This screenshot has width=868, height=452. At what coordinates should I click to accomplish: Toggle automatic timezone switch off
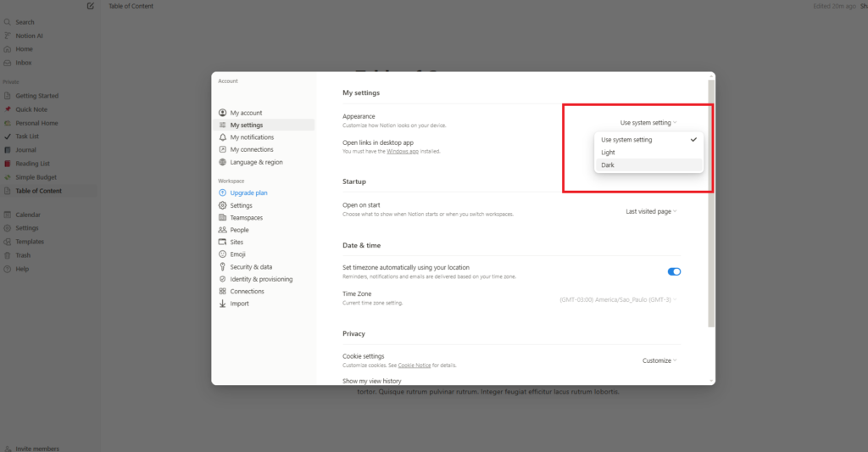pyautogui.click(x=674, y=271)
